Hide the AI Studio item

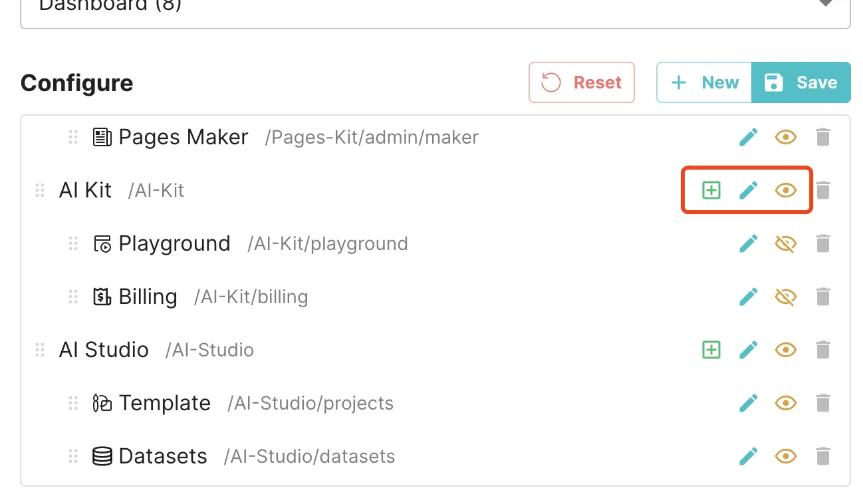point(786,350)
